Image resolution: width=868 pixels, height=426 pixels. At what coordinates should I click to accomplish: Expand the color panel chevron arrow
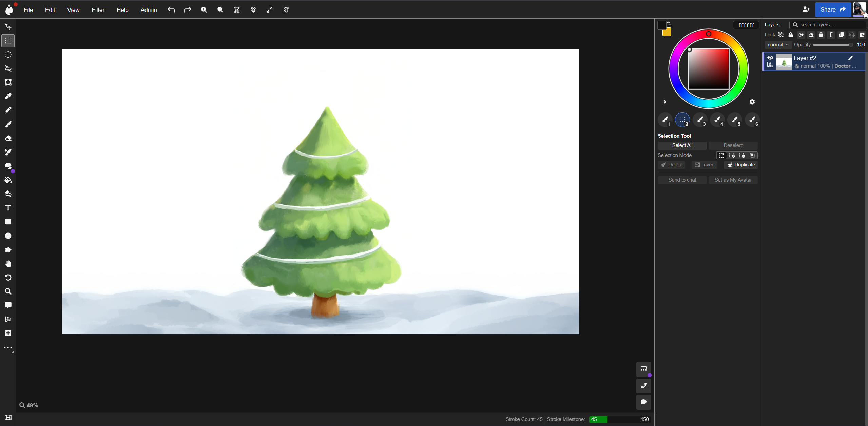(665, 102)
